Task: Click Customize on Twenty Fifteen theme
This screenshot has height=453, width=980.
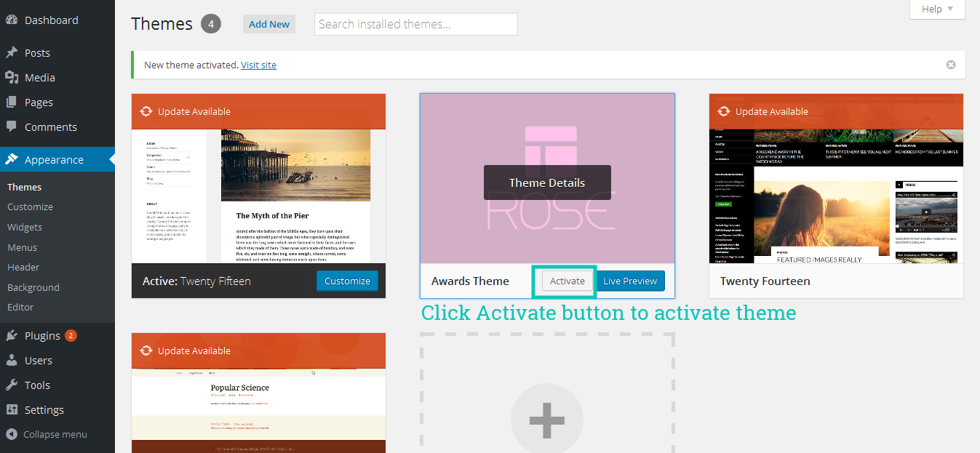Action: click(347, 281)
